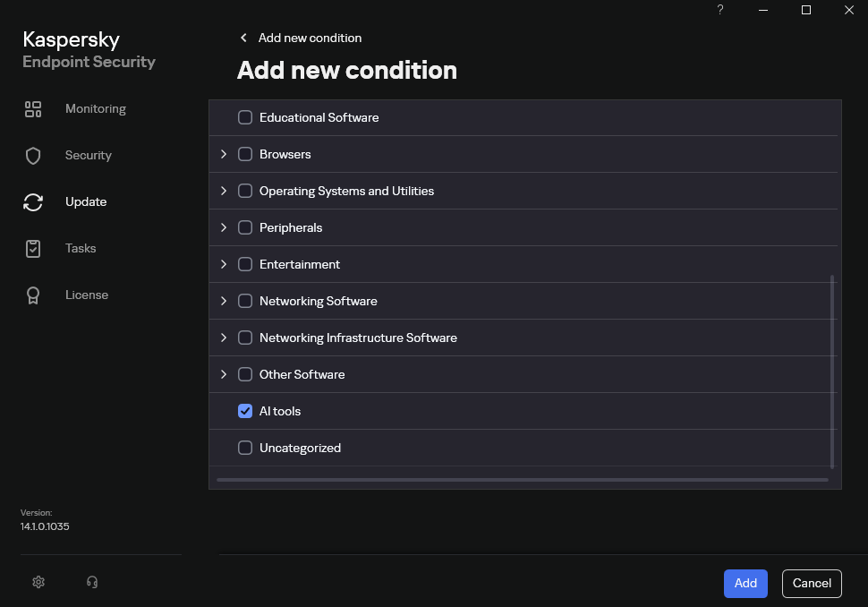Screen dimensions: 868x607
Task: Click the Update refresh arrows icon
Action: coord(33,202)
